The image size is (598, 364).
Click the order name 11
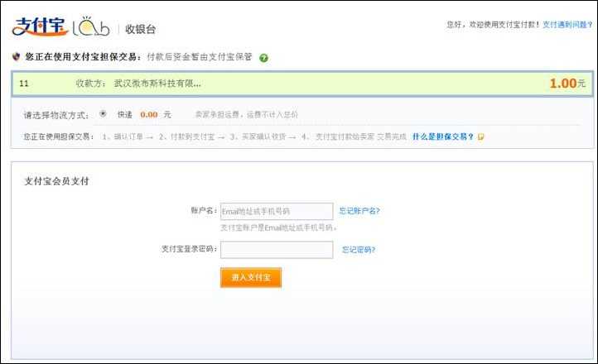coord(24,84)
